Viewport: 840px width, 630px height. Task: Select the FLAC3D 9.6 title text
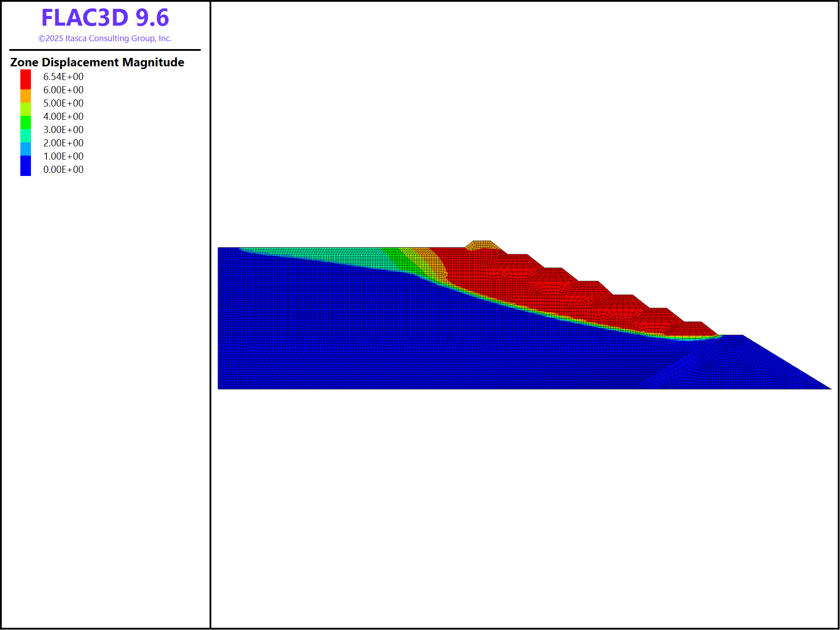click(105, 18)
